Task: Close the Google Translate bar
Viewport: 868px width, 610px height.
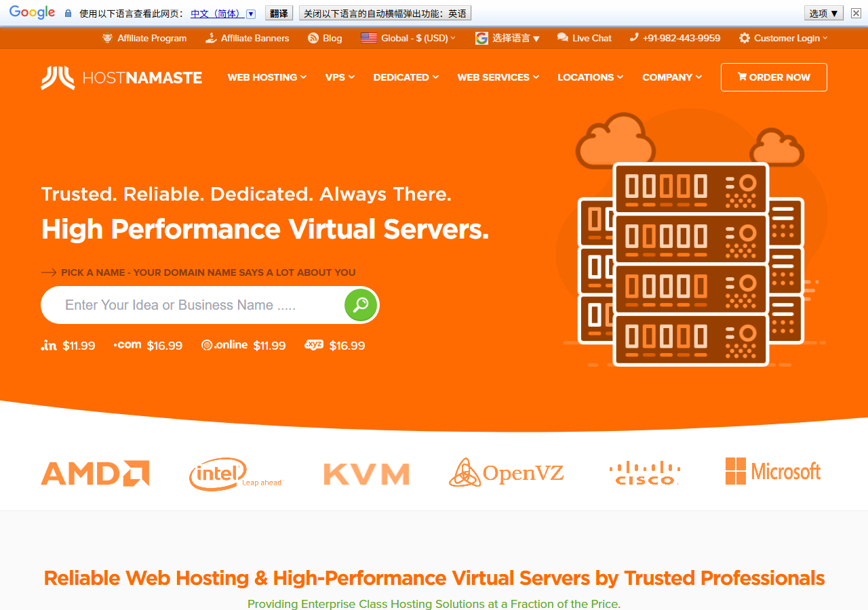Action: (856, 13)
